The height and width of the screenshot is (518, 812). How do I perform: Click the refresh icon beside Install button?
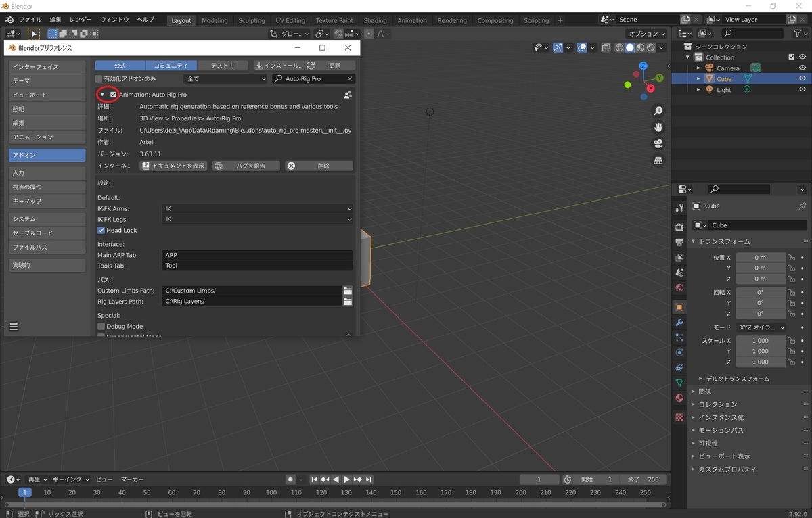(311, 66)
